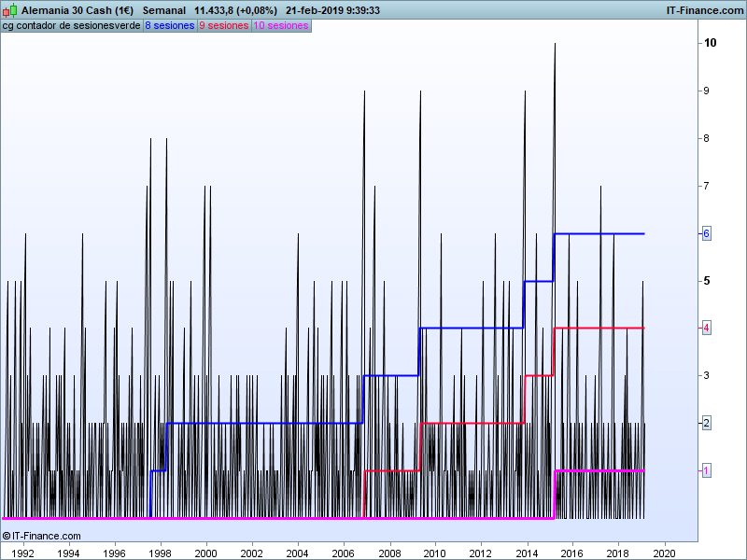Click the 2008 year on the time axis
The image size is (747, 560).
pos(389,553)
